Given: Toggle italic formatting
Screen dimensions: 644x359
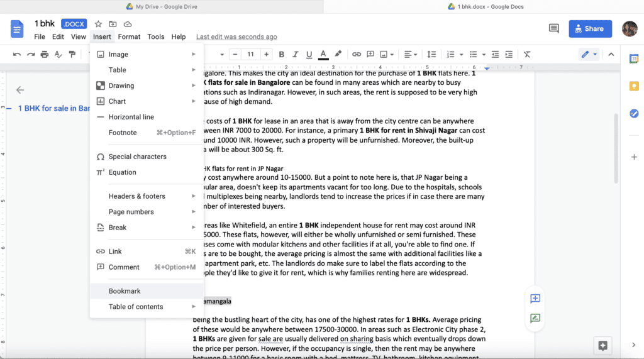Looking at the screenshot, I should pyautogui.click(x=295, y=55).
